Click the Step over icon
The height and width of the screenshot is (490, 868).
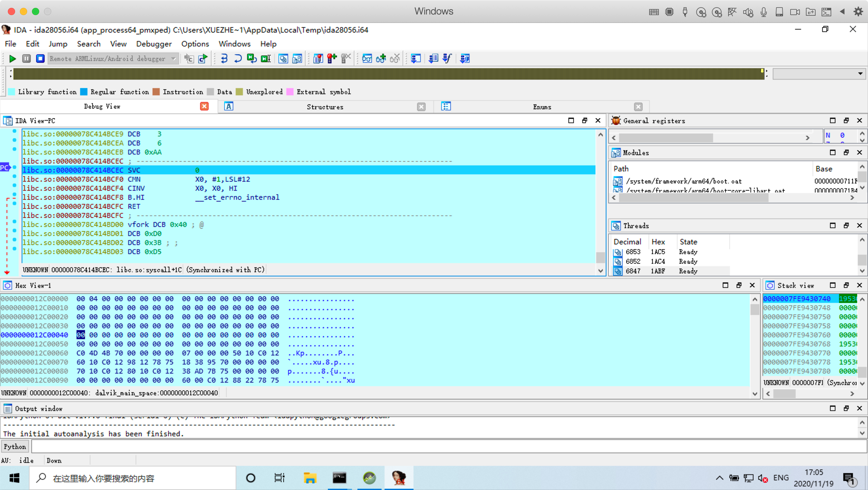pyautogui.click(x=237, y=59)
